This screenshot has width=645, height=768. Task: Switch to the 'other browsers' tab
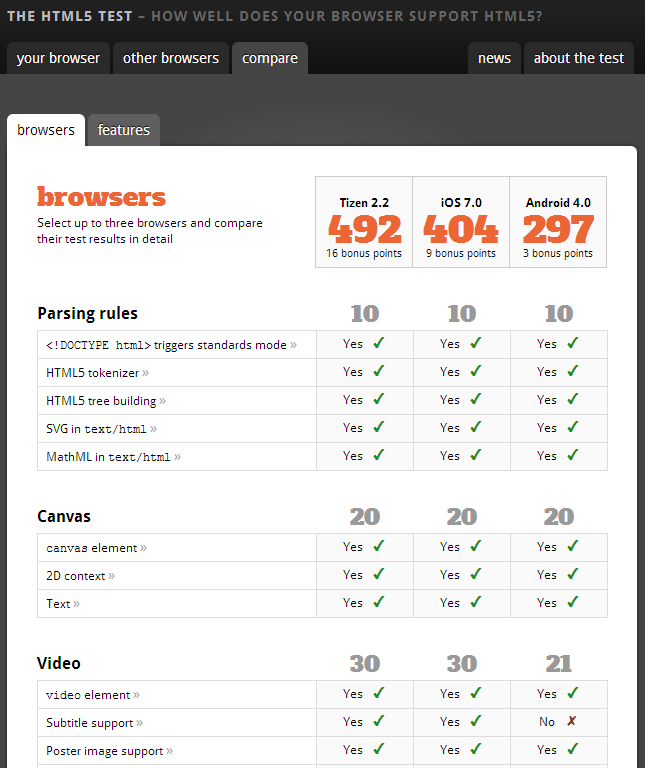[171, 58]
